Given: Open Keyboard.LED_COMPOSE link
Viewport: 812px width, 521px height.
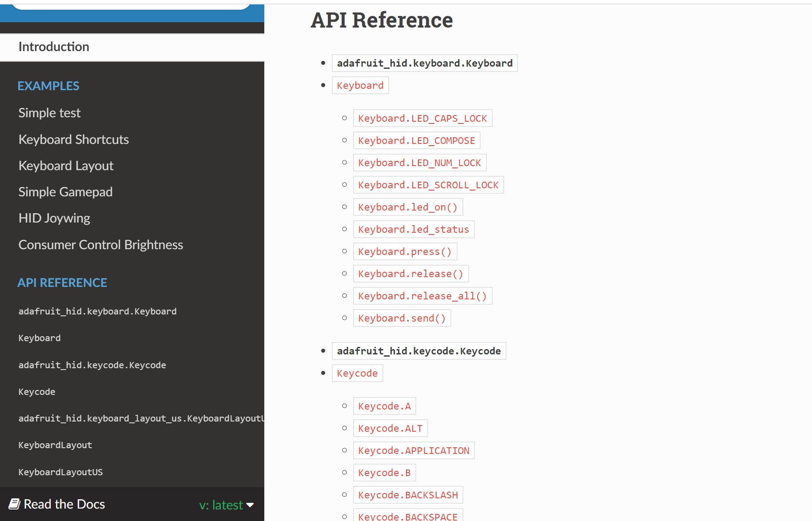Looking at the screenshot, I should coord(417,140).
